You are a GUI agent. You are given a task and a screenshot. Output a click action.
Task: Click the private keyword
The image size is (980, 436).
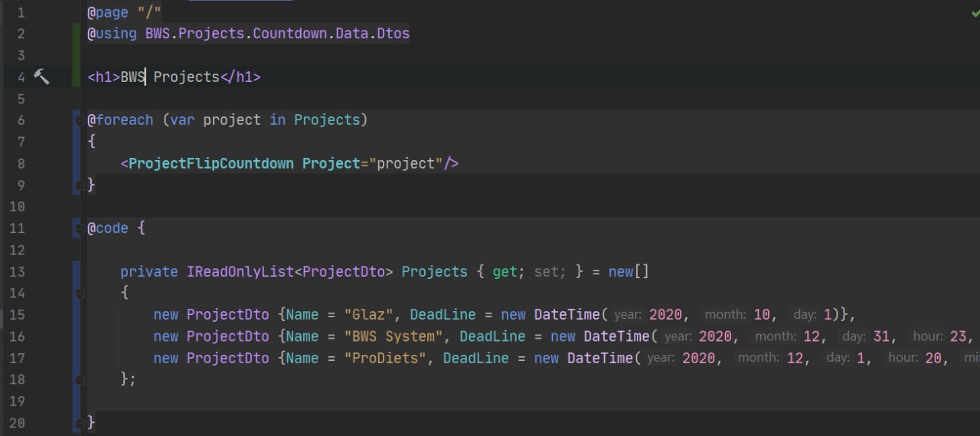(x=149, y=271)
